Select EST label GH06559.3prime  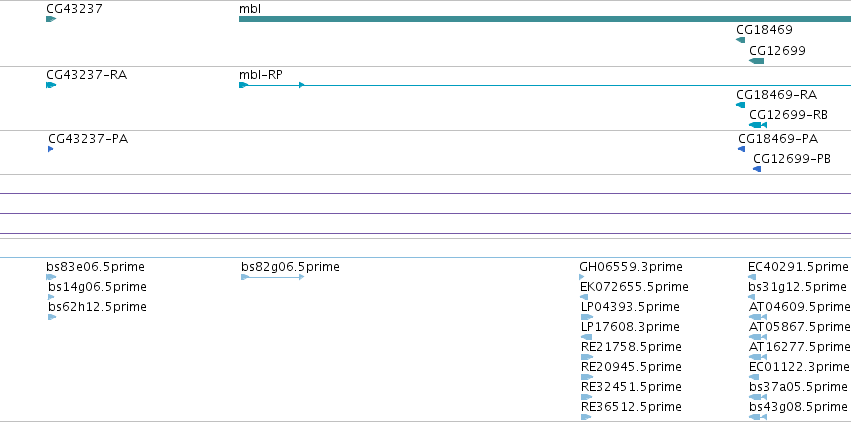631,267
